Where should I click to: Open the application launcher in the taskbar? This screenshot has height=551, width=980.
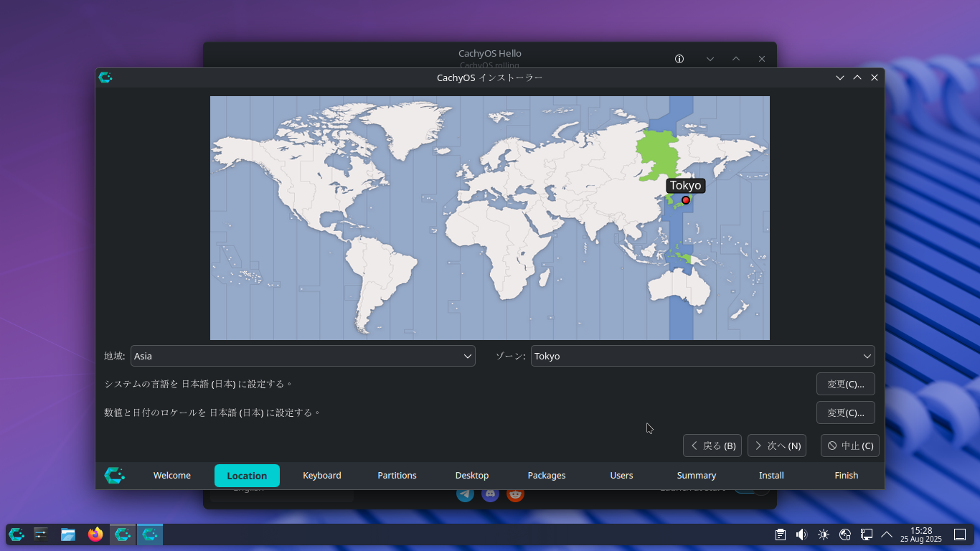pos(17,534)
